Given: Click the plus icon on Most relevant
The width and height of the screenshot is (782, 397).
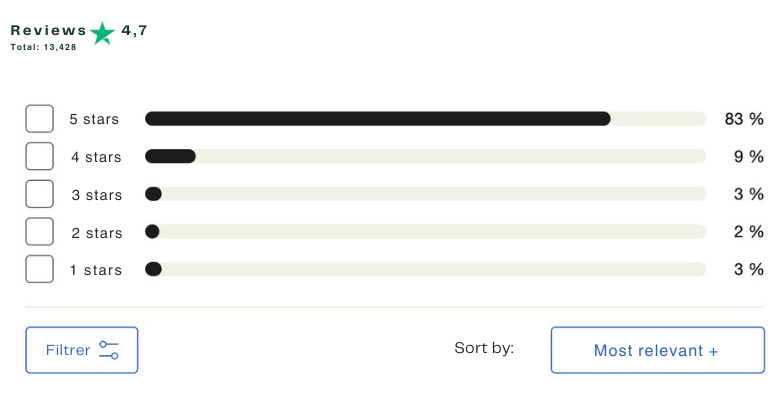Looking at the screenshot, I should click(x=713, y=351).
